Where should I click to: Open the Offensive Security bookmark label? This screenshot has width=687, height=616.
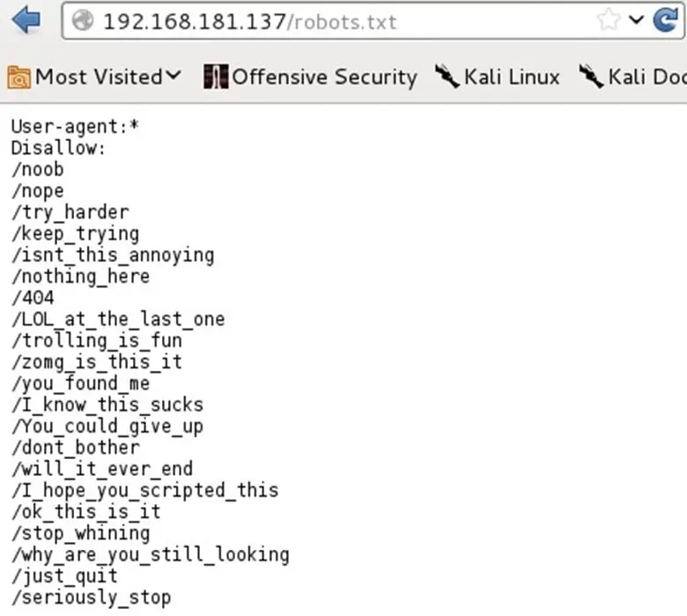[324, 78]
